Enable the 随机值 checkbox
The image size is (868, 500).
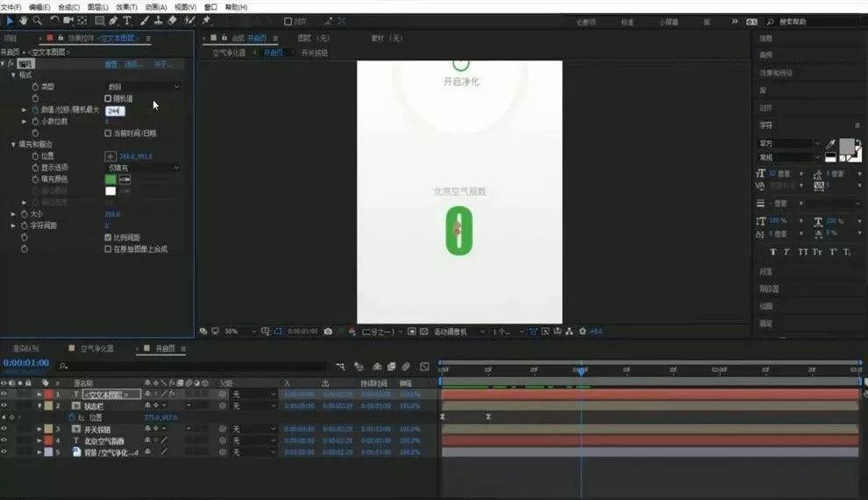(x=108, y=98)
